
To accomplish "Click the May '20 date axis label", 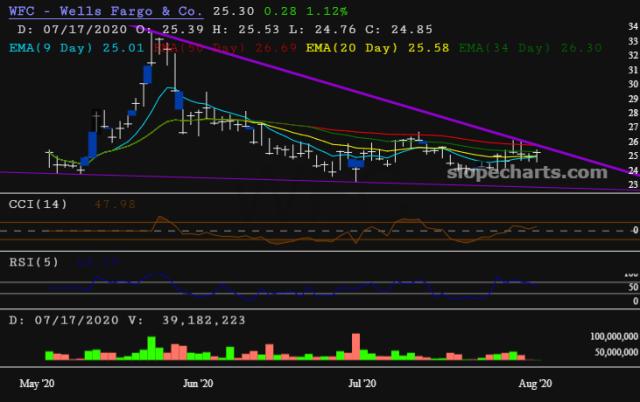I will 37,382.
